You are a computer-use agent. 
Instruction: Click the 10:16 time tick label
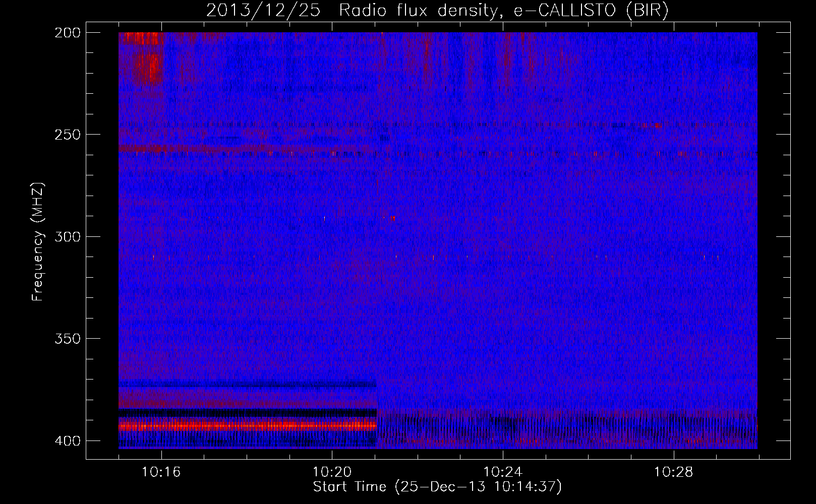point(161,472)
